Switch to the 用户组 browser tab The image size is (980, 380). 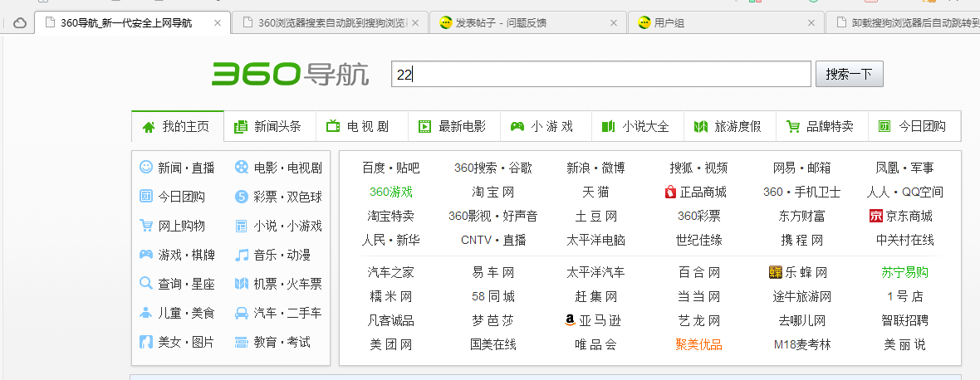pos(725,23)
